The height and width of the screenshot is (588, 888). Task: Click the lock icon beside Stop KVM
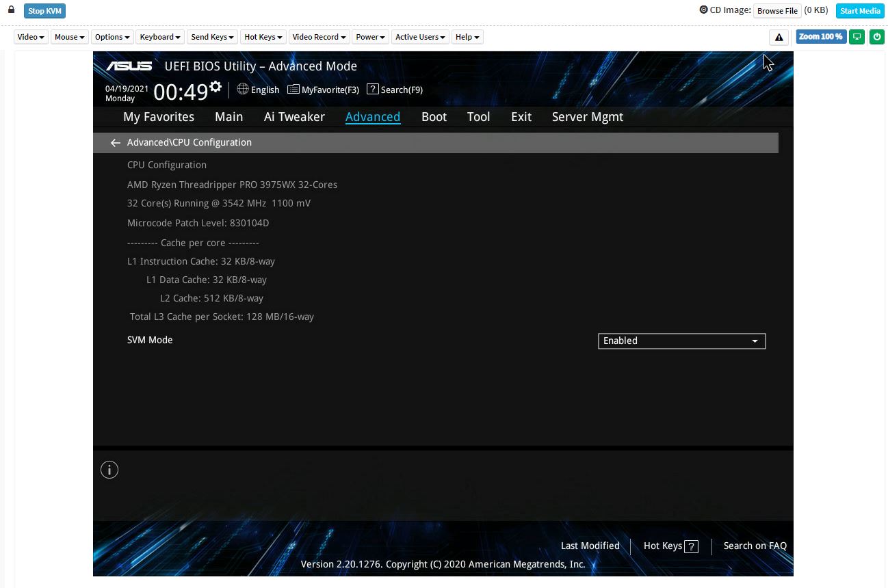click(x=11, y=10)
